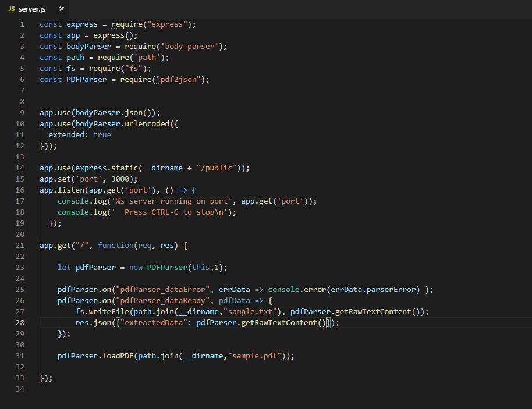
Task: Click express() call on line 2
Action: pos(114,35)
